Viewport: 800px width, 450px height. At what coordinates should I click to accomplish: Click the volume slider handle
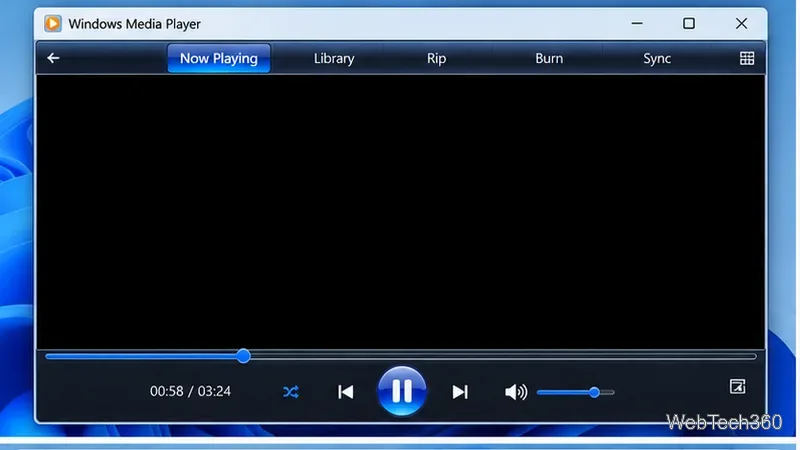[594, 392]
